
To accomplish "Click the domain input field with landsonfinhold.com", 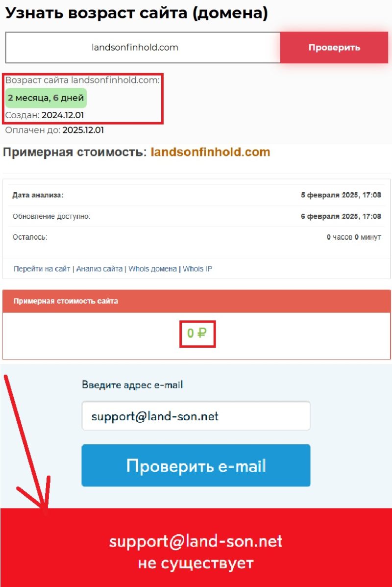I will point(143,48).
